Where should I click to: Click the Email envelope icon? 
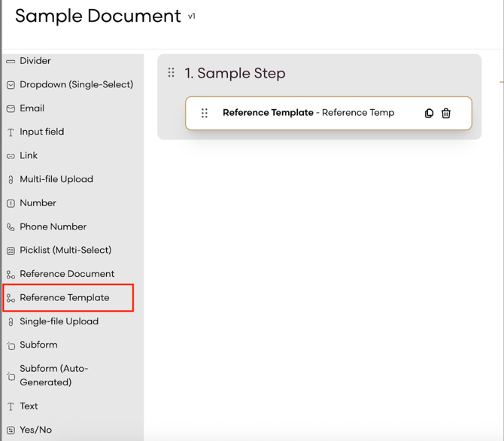point(11,108)
